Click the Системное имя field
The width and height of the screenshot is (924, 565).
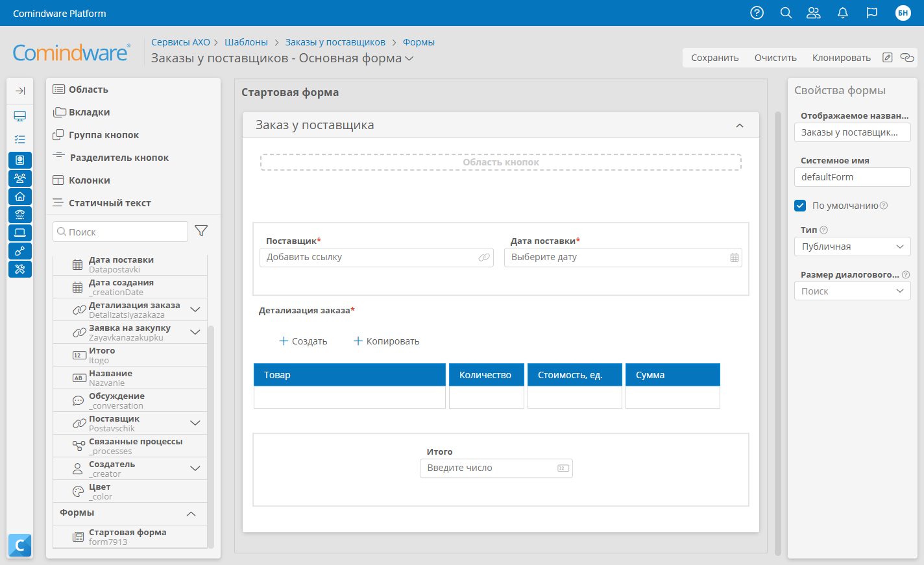(852, 177)
